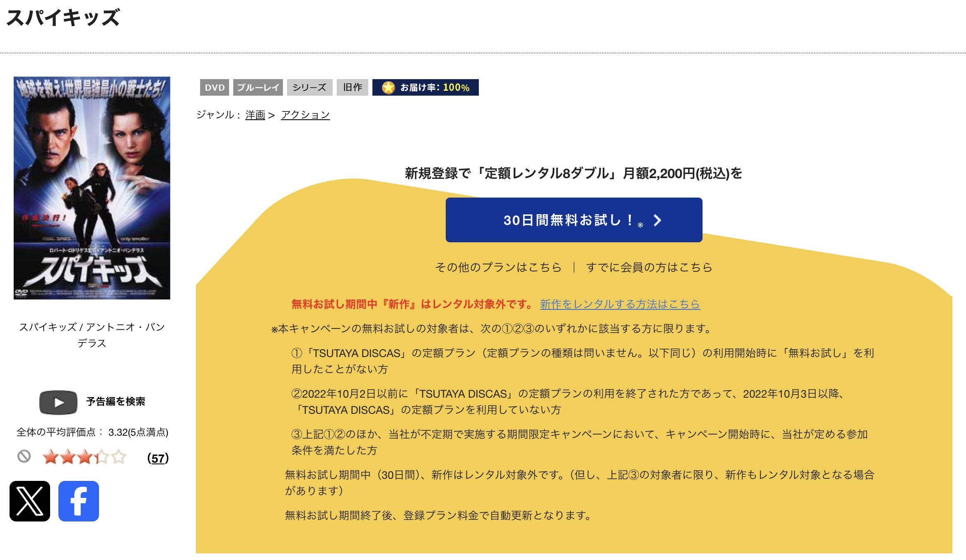Select the 旧作 tag

tap(352, 87)
